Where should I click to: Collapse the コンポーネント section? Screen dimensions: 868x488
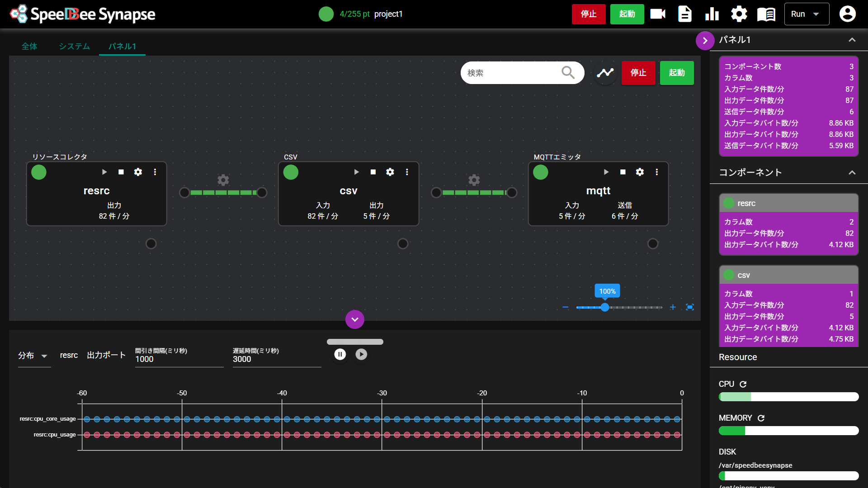pos(852,173)
